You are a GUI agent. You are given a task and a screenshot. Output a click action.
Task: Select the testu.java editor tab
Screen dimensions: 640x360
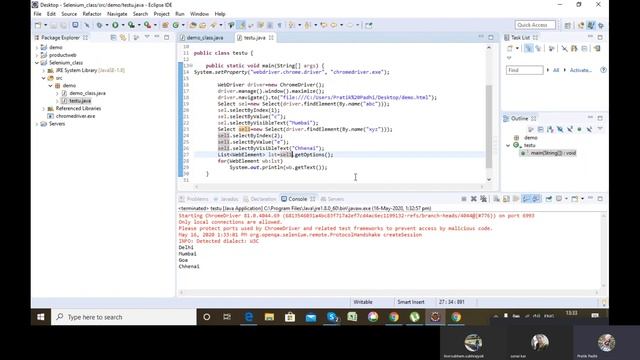pyautogui.click(x=254, y=38)
